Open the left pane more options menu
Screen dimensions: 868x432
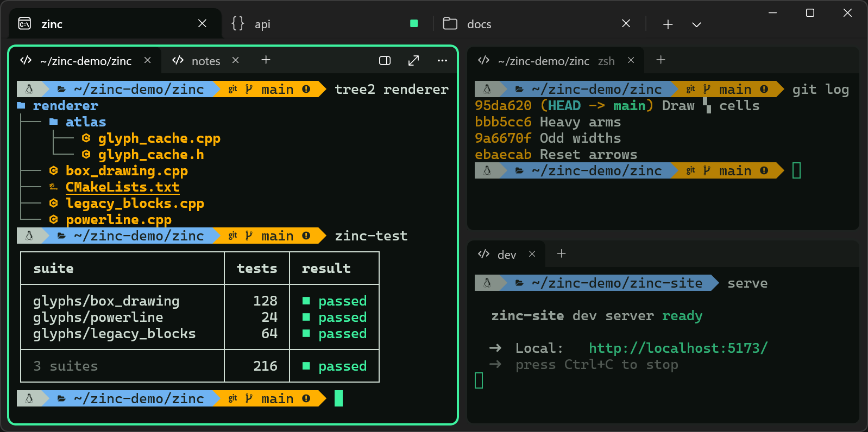[442, 60]
